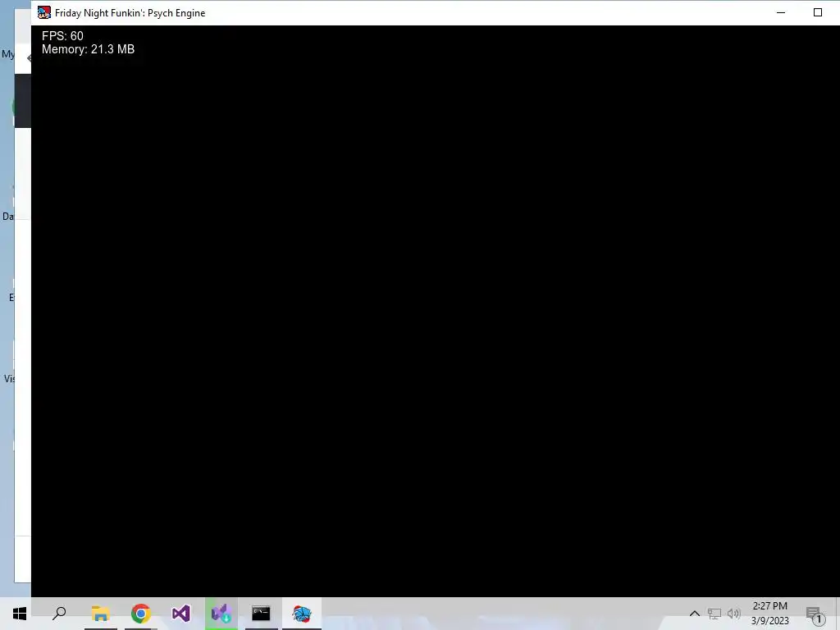840x630 pixels.
Task: Open File Explorer from taskbar
Action: 100,614
